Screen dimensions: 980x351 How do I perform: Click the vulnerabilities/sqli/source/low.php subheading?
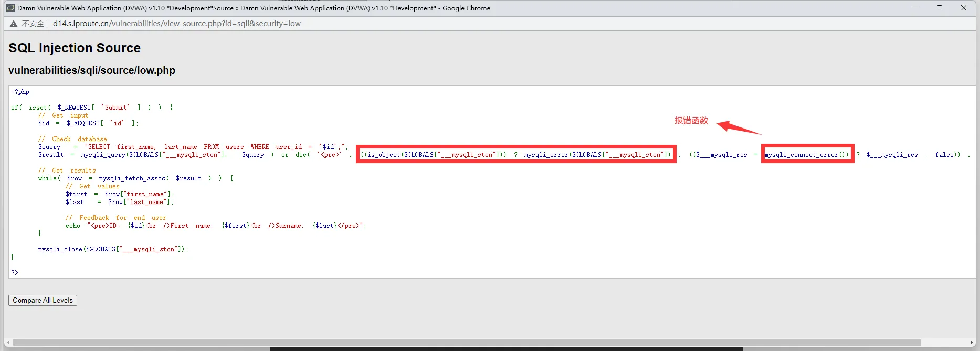pos(92,70)
